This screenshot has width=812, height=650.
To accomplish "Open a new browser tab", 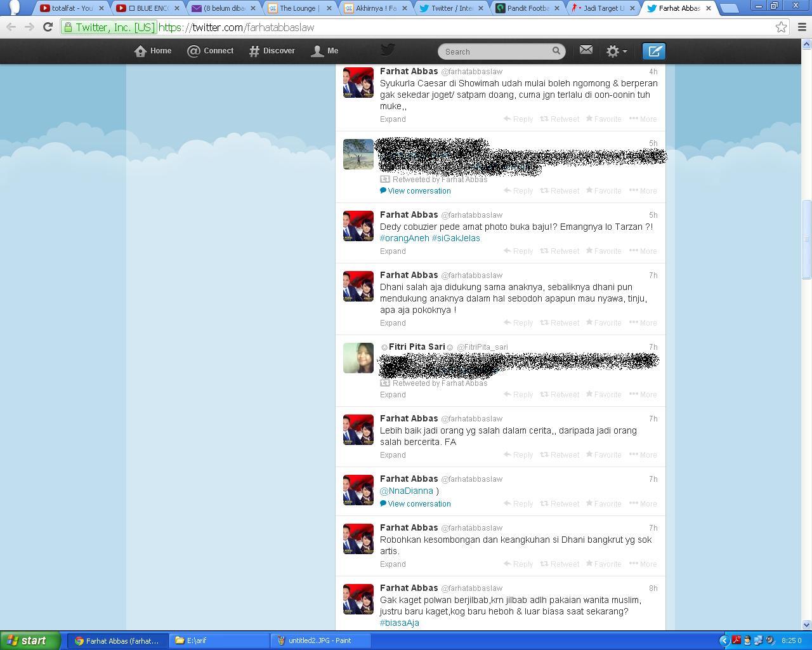I will pos(730,8).
